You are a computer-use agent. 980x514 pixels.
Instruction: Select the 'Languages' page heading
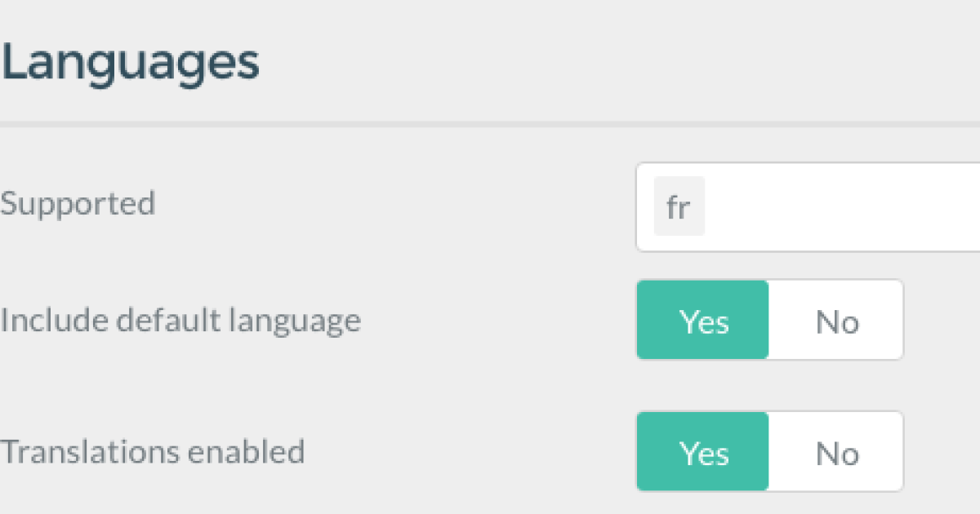click(x=131, y=60)
